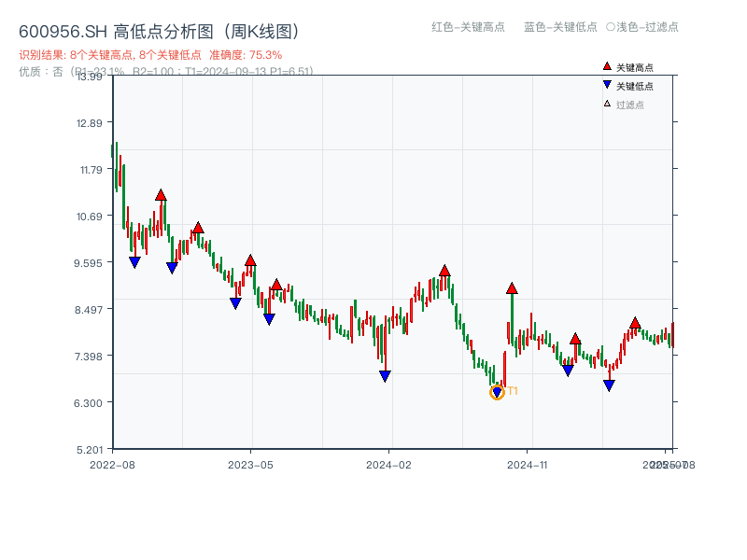Click the header text 红色-关键高点
This screenshot has height=560, width=747.
468,27
